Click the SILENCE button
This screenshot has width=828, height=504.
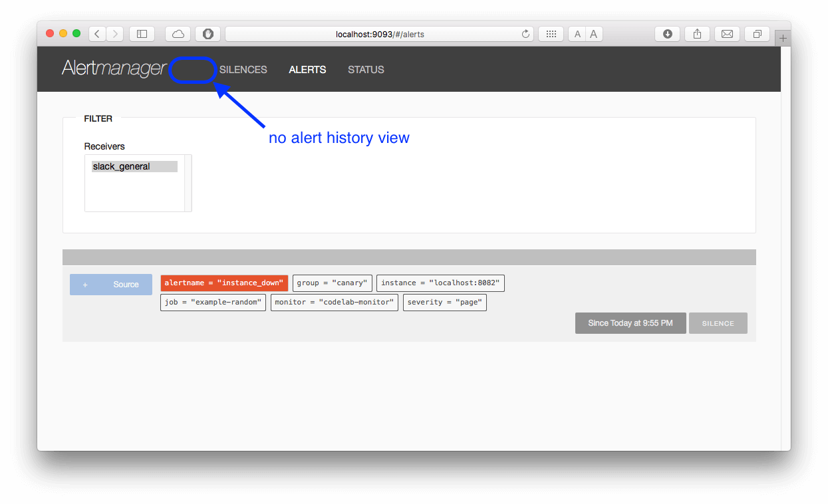click(x=718, y=323)
